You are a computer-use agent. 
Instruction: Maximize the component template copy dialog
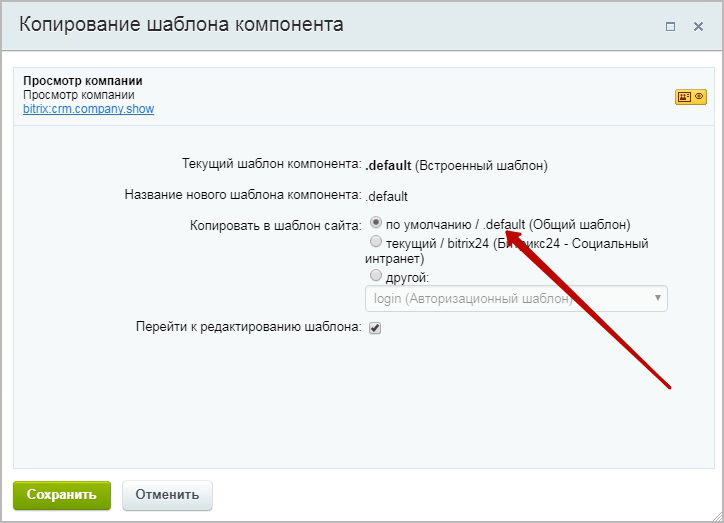tap(670, 26)
